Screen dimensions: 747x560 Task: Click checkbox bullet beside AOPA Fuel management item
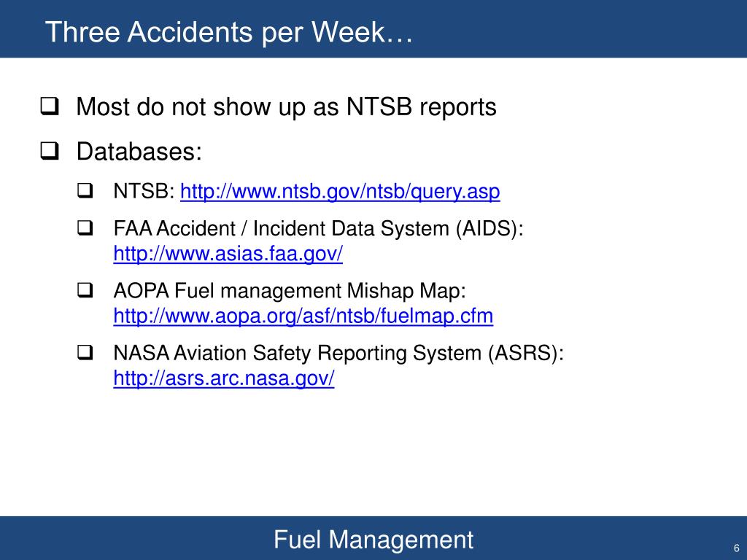click(x=85, y=290)
